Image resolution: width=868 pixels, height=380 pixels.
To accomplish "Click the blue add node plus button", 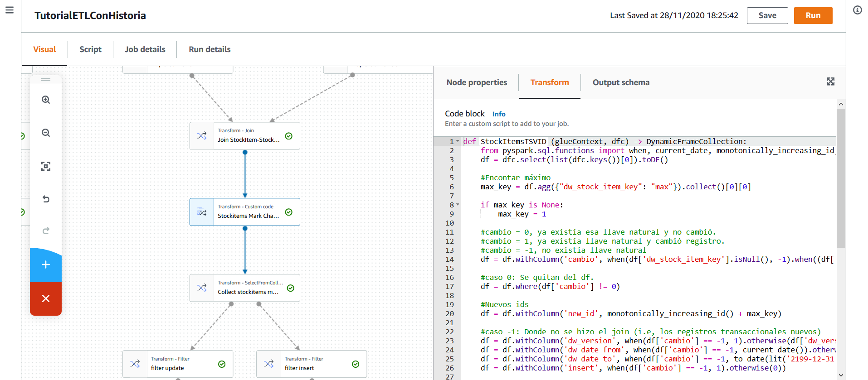I will click(x=46, y=265).
